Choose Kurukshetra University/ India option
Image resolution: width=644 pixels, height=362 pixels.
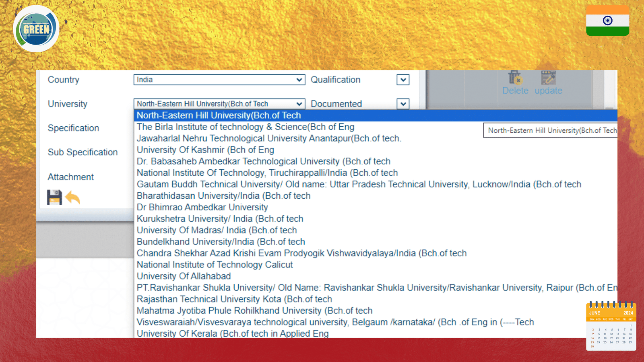click(x=220, y=219)
